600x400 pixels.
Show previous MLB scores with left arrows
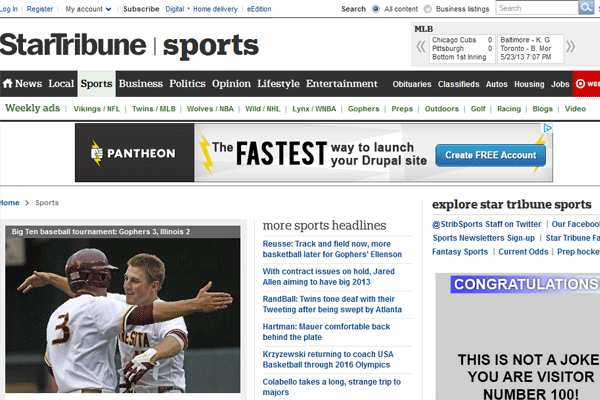tap(421, 47)
